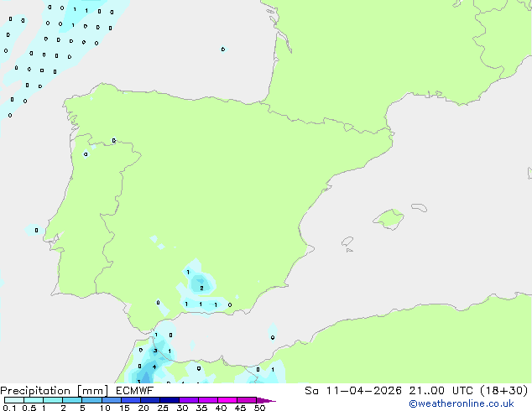The height and width of the screenshot is (411, 532).
Task: Click the 15–20 mm legend swatch
Action: (x=131, y=400)
